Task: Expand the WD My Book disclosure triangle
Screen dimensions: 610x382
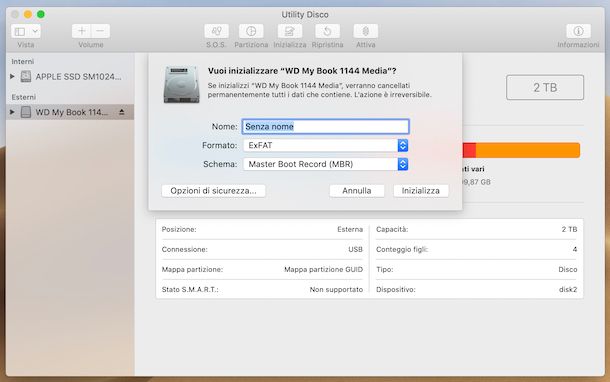Action: (x=12, y=112)
